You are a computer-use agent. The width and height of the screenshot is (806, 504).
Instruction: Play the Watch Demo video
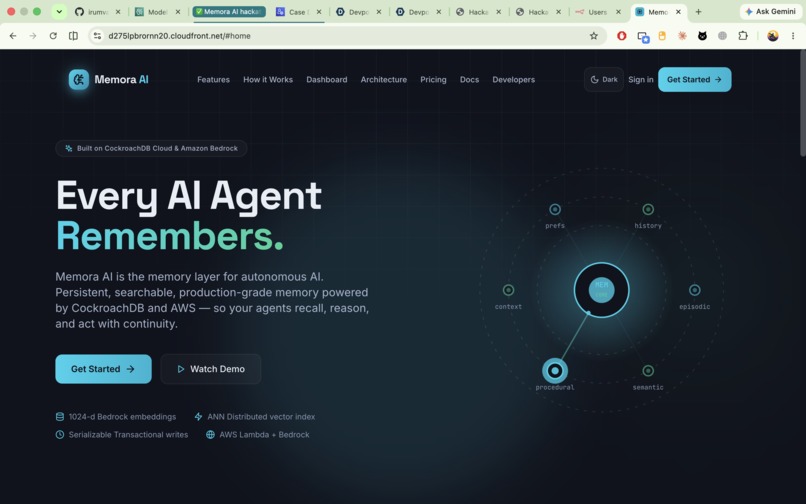click(211, 369)
